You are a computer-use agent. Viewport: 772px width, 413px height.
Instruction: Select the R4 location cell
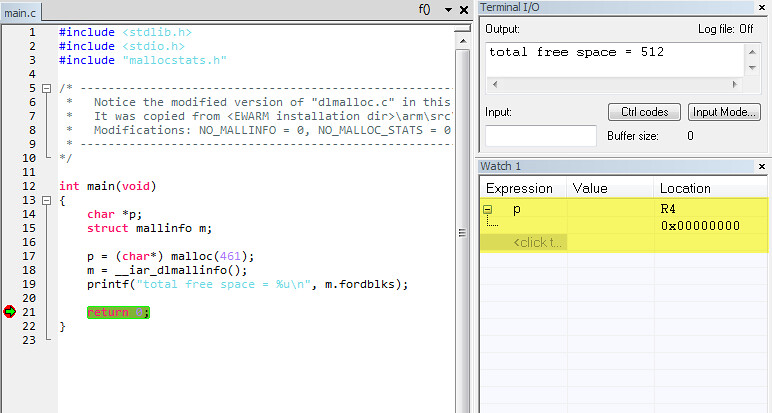coord(668,209)
